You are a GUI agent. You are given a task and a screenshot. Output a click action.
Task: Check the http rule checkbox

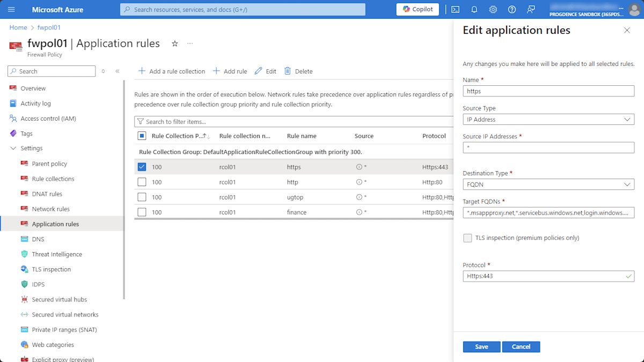142,182
